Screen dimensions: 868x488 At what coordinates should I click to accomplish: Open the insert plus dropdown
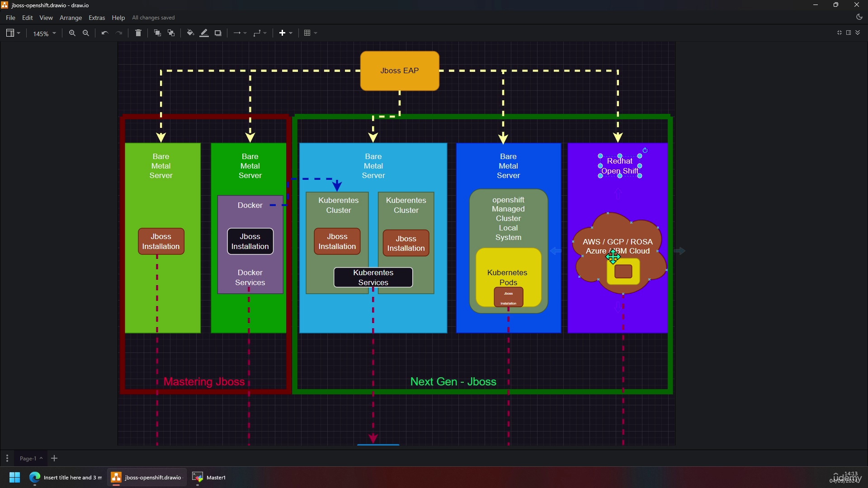click(286, 33)
